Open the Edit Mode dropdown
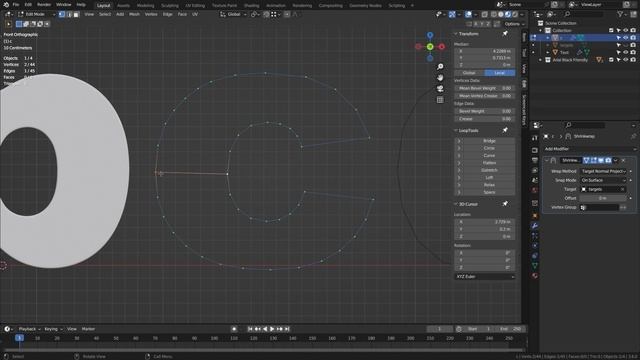Viewport: 640px width, 360px height. (36, 14)
